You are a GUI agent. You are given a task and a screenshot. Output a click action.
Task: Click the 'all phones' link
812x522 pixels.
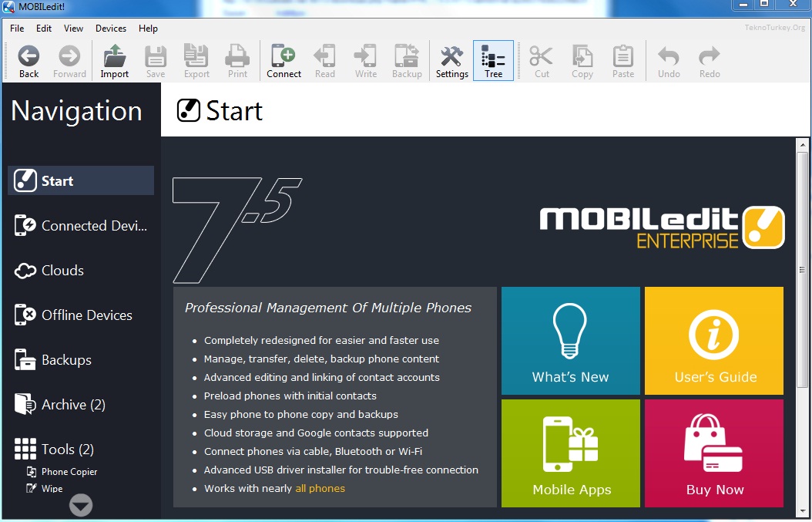(320, 488)
